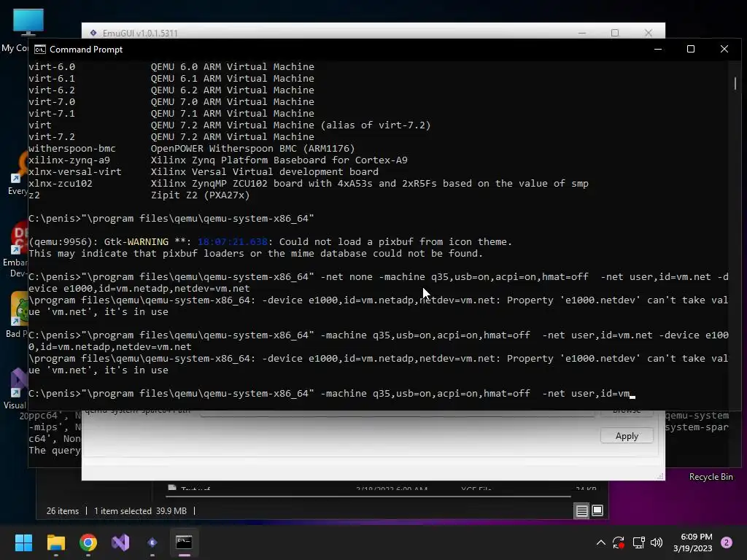747x560 pixels.
Task: Close the EmuGUI window
Action: pyautogui.click(x=649, y=33)
